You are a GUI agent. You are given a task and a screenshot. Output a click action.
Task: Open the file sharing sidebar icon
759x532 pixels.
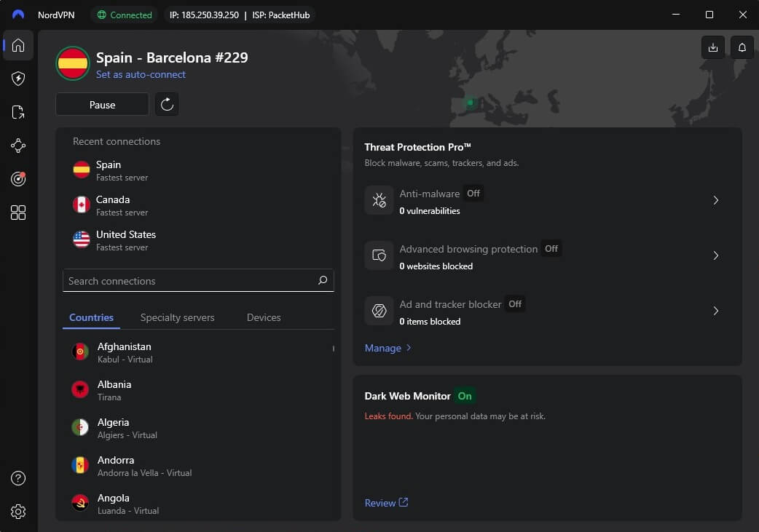pos(17,112)
